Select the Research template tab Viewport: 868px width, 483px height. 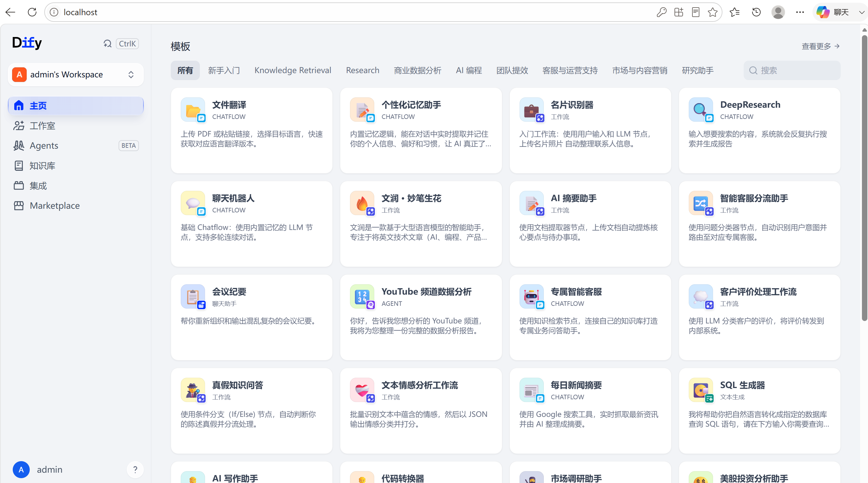tap(362, 70)
